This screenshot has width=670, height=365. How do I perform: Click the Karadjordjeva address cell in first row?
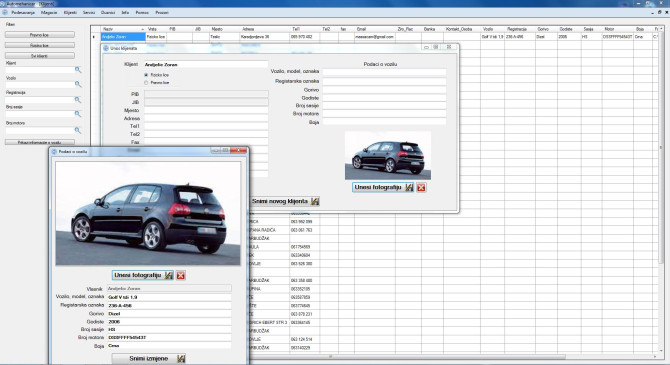point(264,37)
